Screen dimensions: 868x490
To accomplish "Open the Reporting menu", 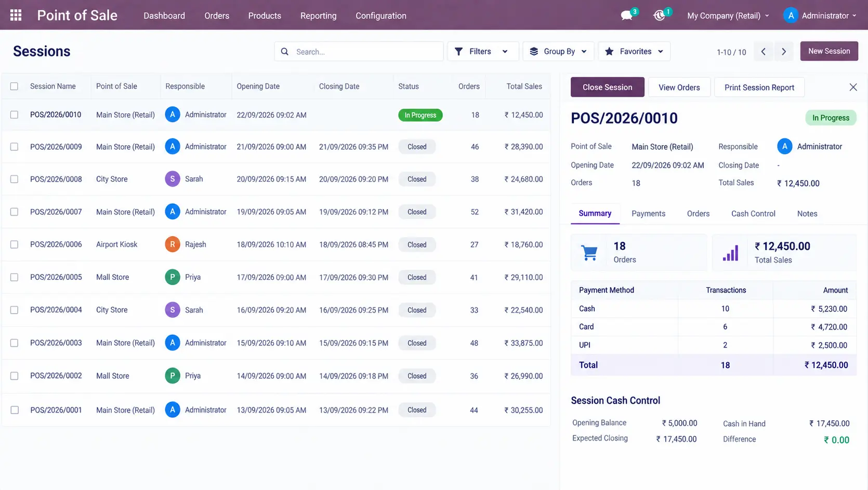I will (x=318, y=16).
